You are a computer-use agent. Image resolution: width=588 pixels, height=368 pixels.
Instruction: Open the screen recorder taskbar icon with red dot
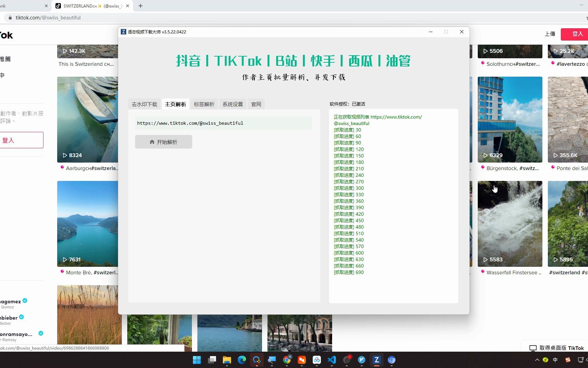click(347, 360)
